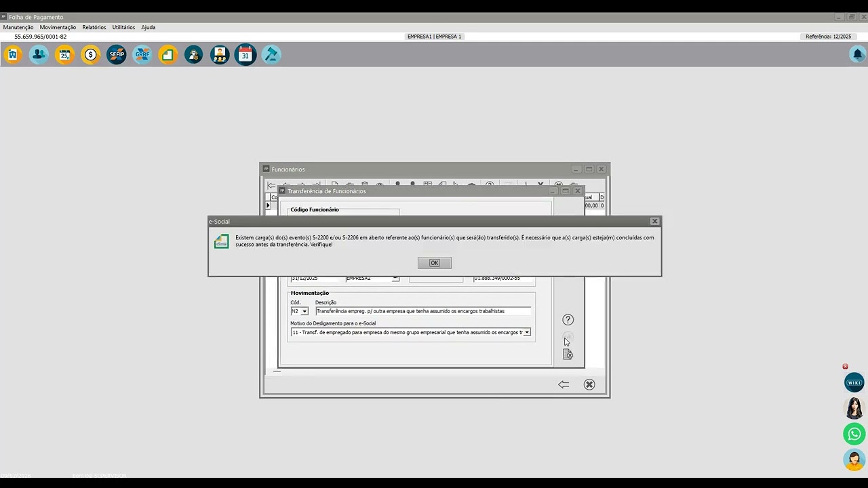
Task: Click the back arrow in Funcionários window
Action: [564, 384]
